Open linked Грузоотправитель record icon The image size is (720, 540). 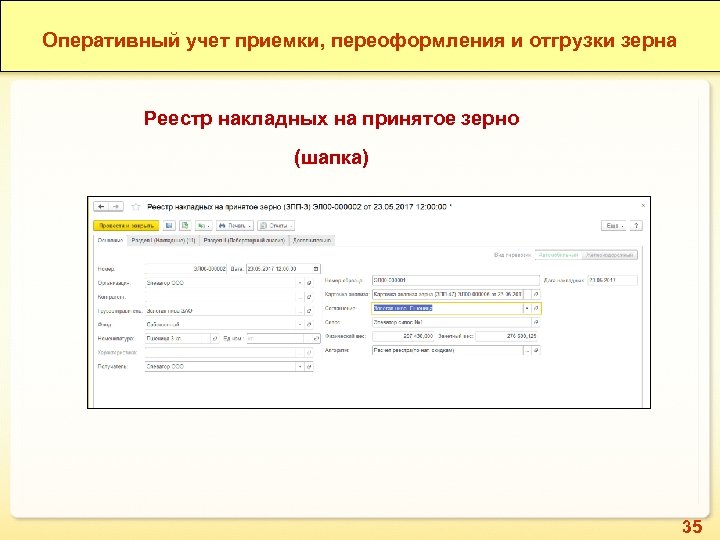coord(309,311)
